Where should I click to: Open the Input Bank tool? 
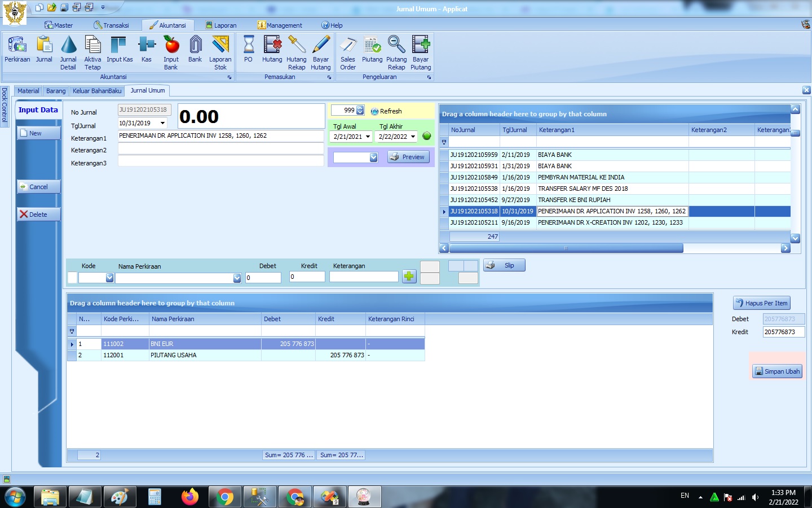[x=171, y=52]
